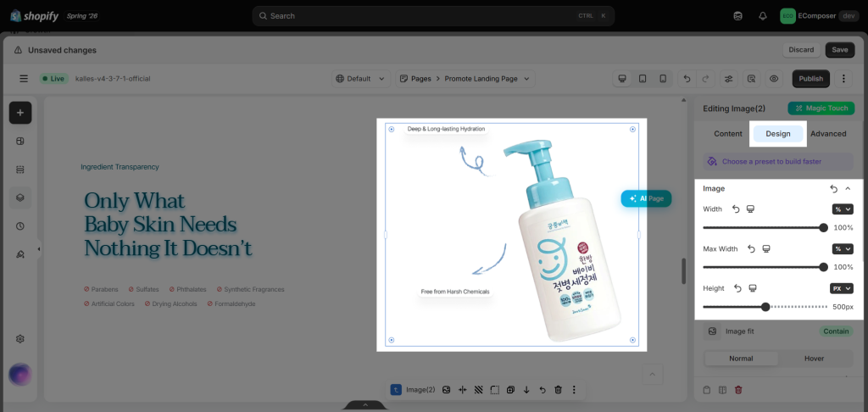Open the notifications bell icon
Screen dimensions: 868x412
pyautogui.click(x=763, y=16)
